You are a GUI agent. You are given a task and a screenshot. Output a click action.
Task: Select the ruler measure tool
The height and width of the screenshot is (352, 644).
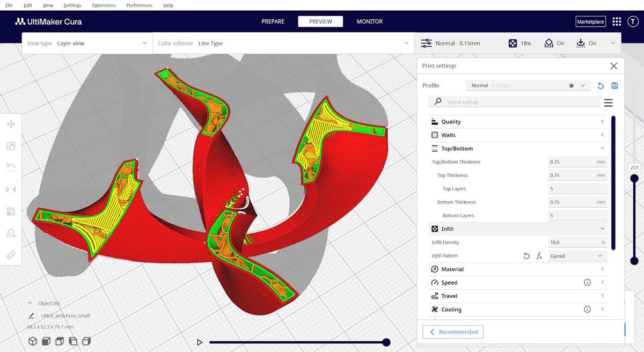11,255
